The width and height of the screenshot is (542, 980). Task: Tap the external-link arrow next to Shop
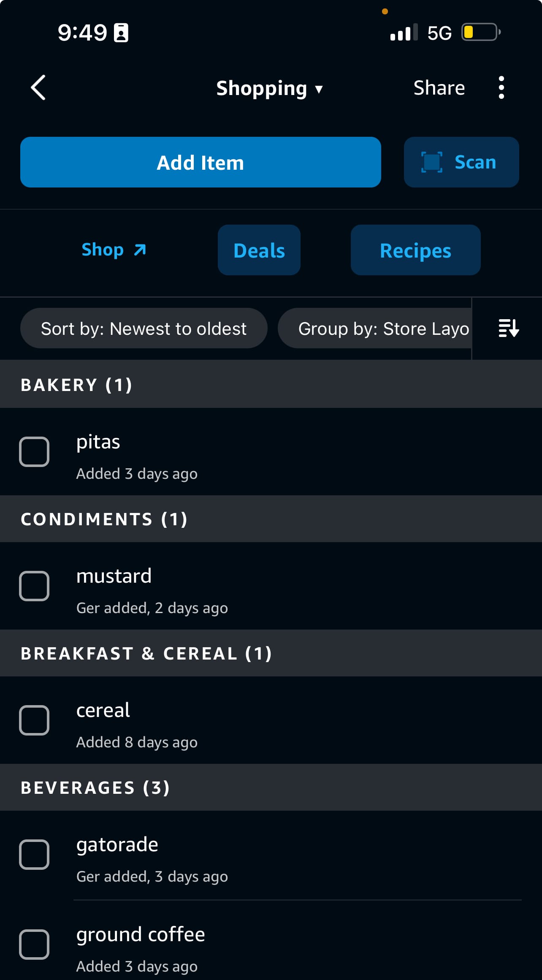coord(139,249)
